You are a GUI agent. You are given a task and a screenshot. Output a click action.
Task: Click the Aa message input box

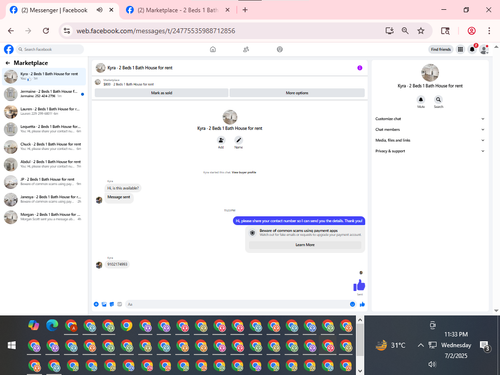coord(236,304)
